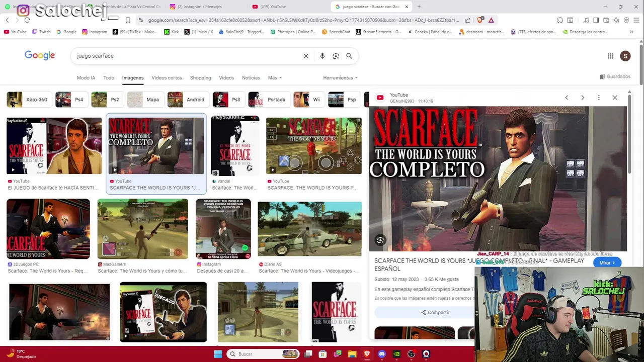Filter images by Portada chip
This screenshot has height=362, width=644.
pos(269,100)
